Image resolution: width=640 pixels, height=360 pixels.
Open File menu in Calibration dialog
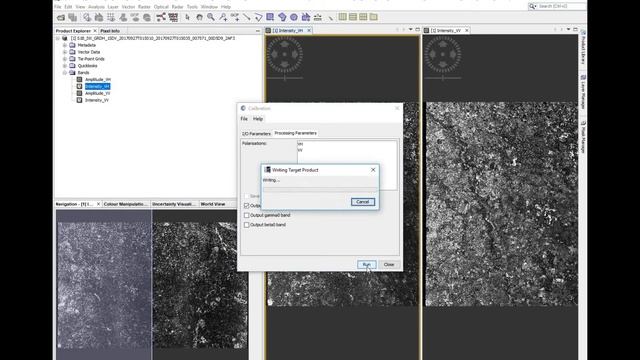click(x=244, y=119)
